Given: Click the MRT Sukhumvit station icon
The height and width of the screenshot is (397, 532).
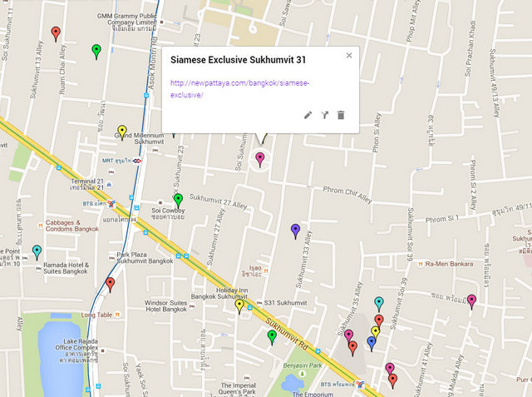Looking at the screenshot, I should coord(137,161).
